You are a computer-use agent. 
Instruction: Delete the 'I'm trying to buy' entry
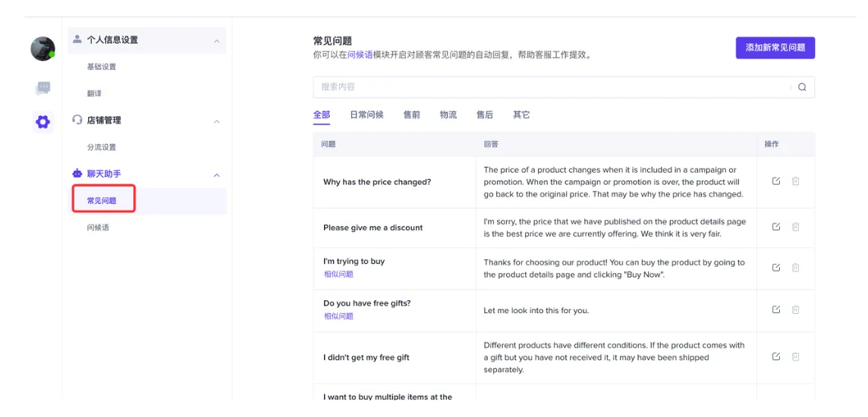[795, 268]
